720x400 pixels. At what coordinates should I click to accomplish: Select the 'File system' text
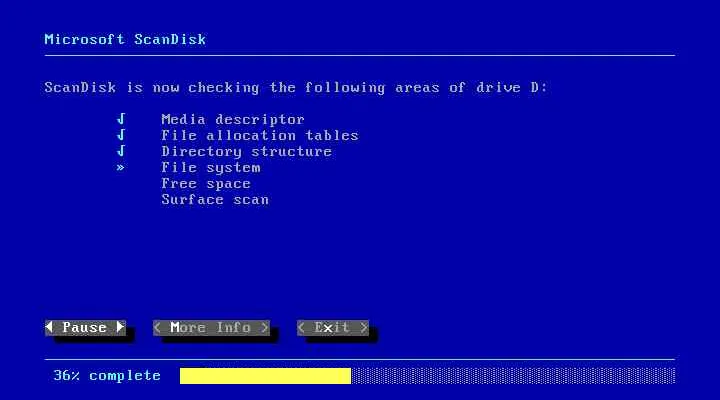(211, 168)
